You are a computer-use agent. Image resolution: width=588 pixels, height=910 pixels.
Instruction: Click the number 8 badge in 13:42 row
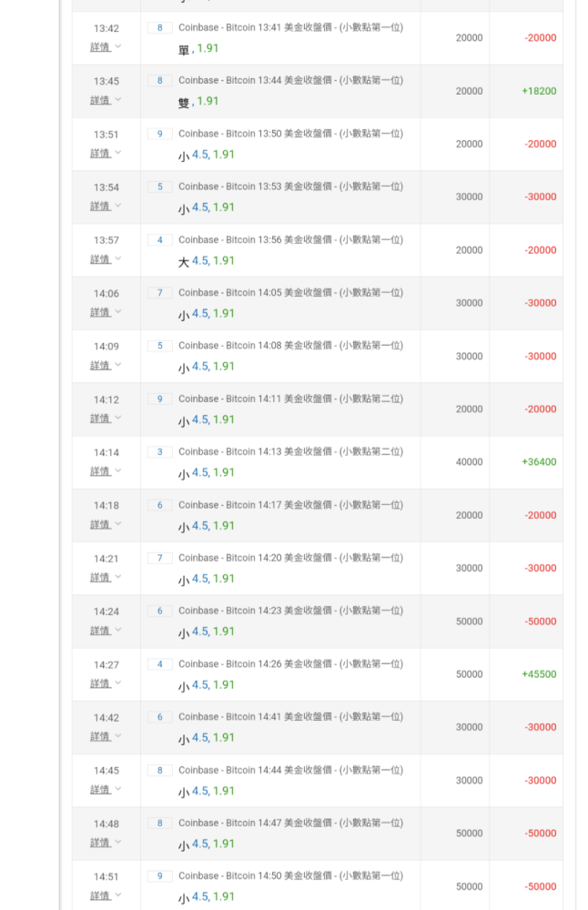(x=159, y=28)
